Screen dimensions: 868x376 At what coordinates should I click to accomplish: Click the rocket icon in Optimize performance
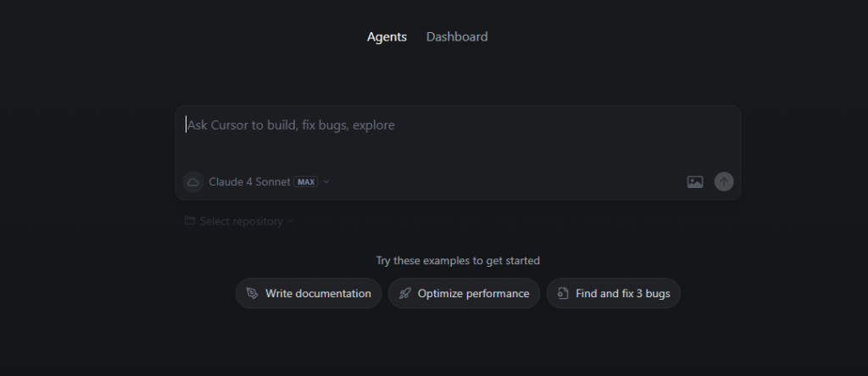pyautogui.click(x=405, y=293)
